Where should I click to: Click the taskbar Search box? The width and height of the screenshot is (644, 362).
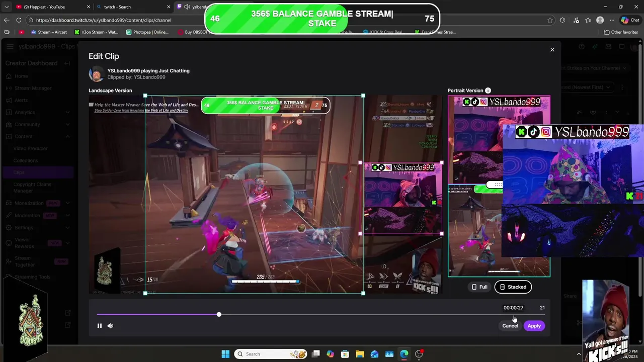(x=271, y=354)
